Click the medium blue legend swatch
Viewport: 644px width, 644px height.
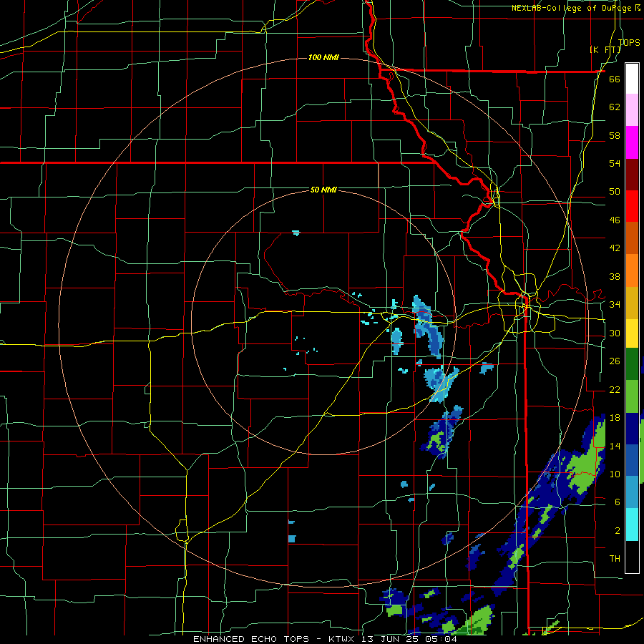click(632, 460)
